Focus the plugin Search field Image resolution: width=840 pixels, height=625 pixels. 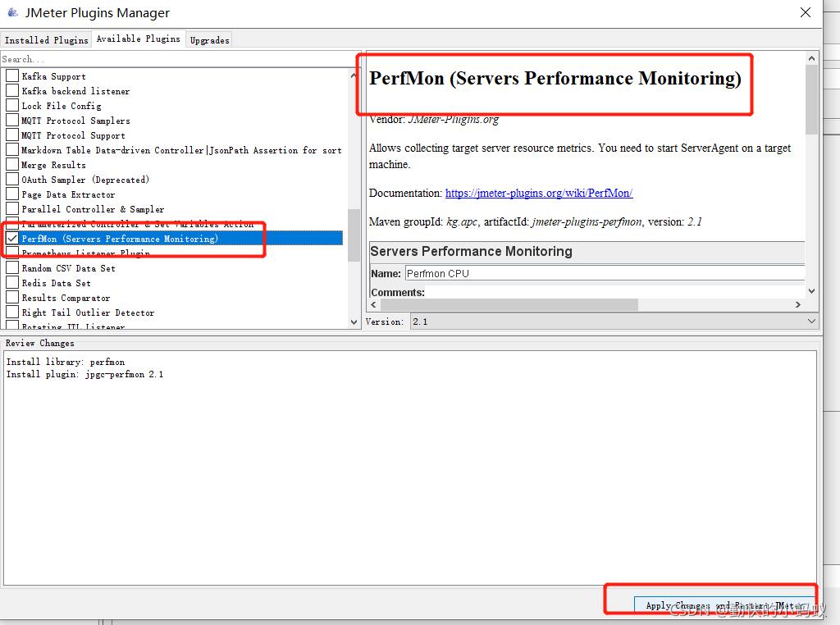coord(180,59)
